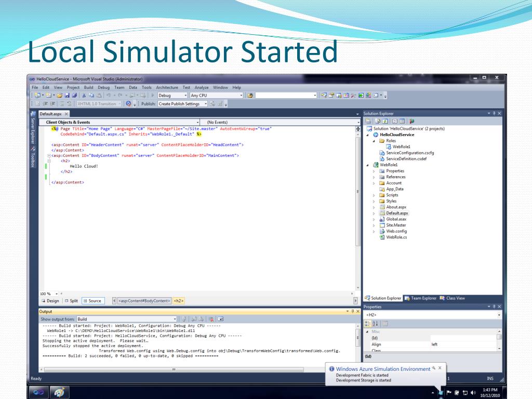The image size is (532, 399).
Task: Click the Server Explorer side tab
Action: tap(33, 128)
